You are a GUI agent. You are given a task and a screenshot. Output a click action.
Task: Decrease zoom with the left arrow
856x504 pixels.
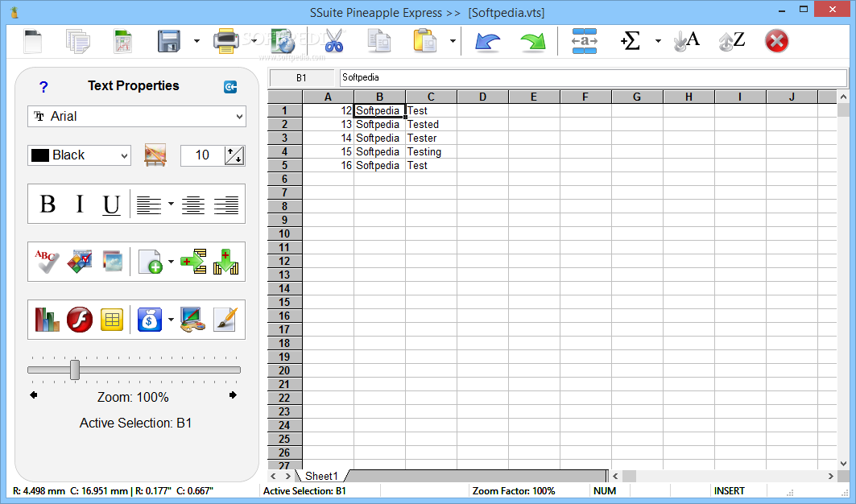point(34,395)
